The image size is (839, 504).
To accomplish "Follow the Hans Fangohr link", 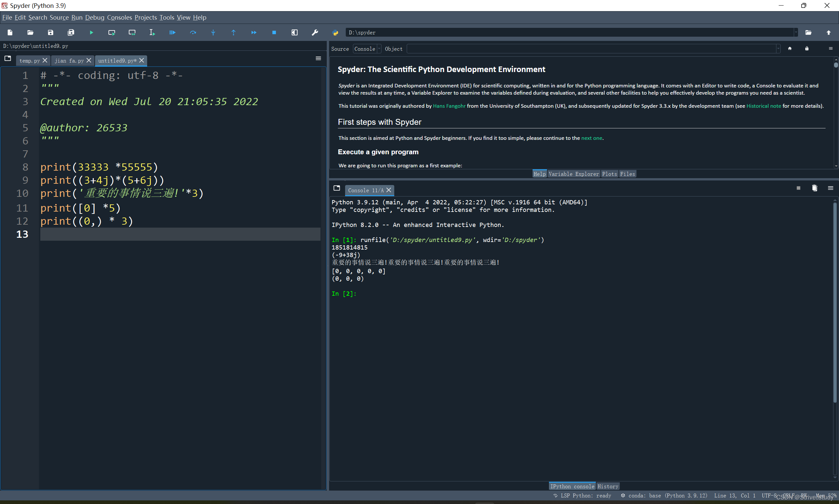I will (449, 106).
